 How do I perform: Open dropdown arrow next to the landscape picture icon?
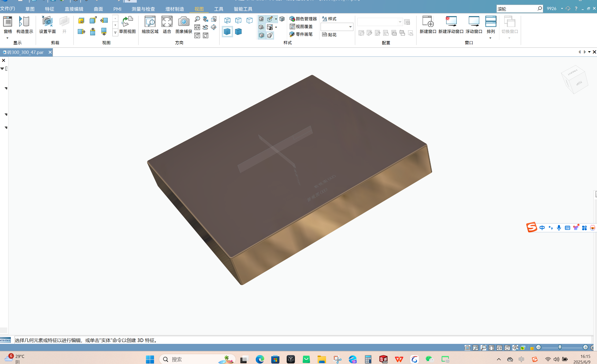click(276, 27)
